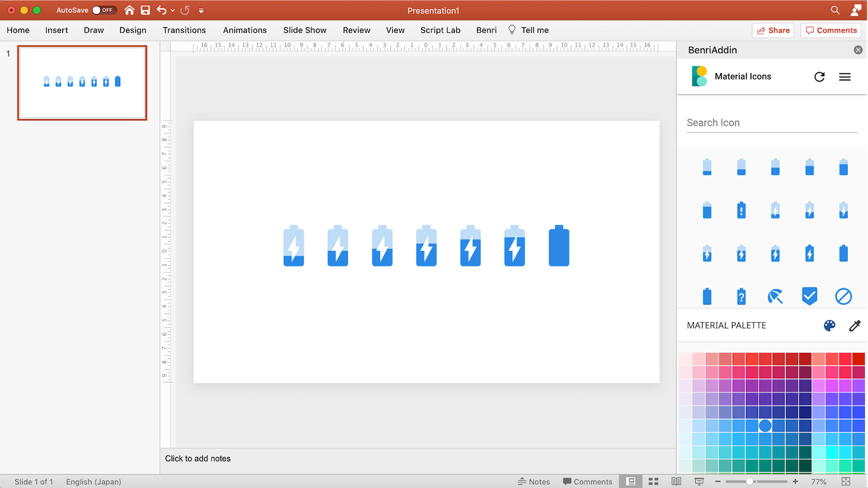Toggle the AutoSave switch
The height and width of the screenshot is (488, 868).
(x=104, y=10)
